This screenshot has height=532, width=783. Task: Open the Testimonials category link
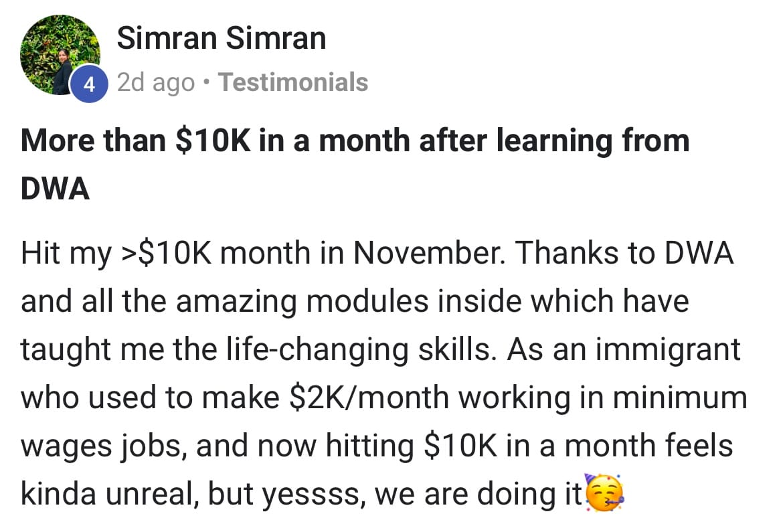[x=293, y=82]
